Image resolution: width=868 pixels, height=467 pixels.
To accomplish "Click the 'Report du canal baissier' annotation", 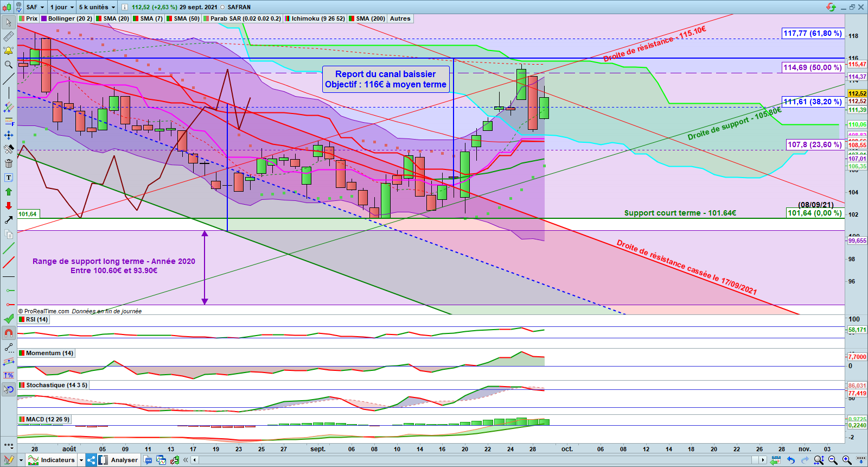I will point(386,79).
